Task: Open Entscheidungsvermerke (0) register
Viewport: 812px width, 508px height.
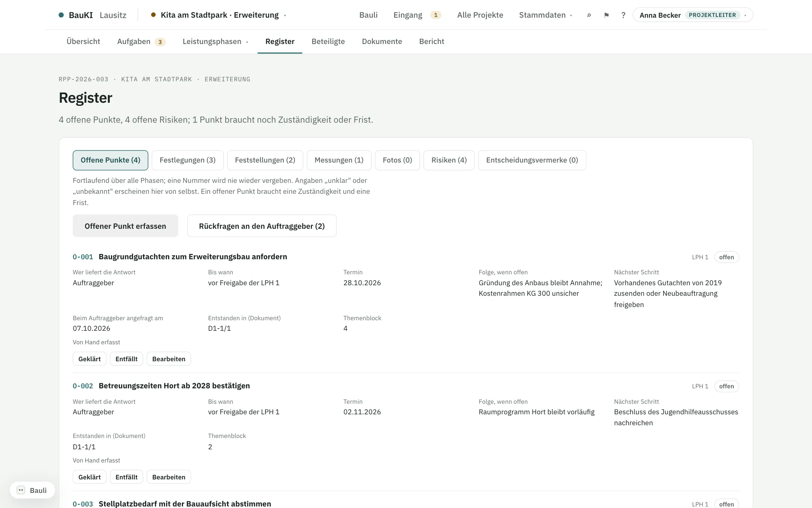Action: pos(532,160)
